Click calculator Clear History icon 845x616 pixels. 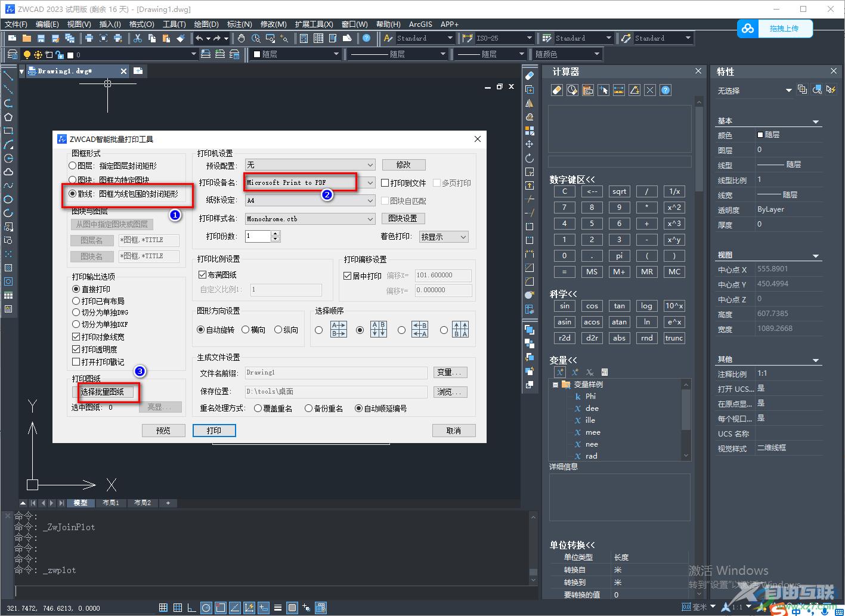pyautogui.click(x=572, y=90)
